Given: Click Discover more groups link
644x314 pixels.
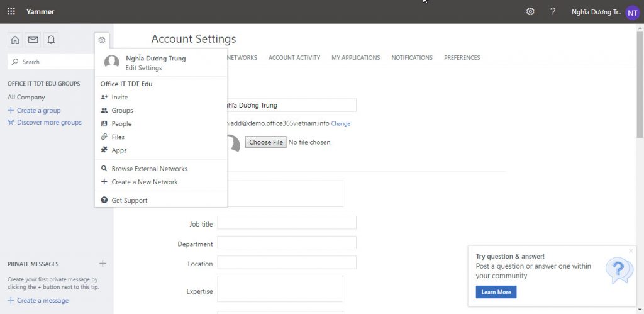Looking at the screenshot, I should tap(45, 122).
